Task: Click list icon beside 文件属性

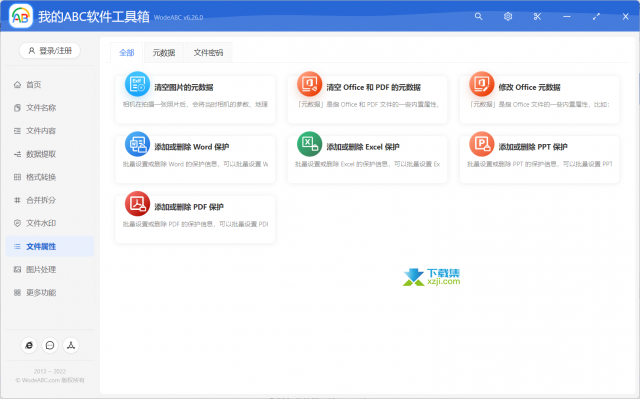Action: (x=17, y=246)
